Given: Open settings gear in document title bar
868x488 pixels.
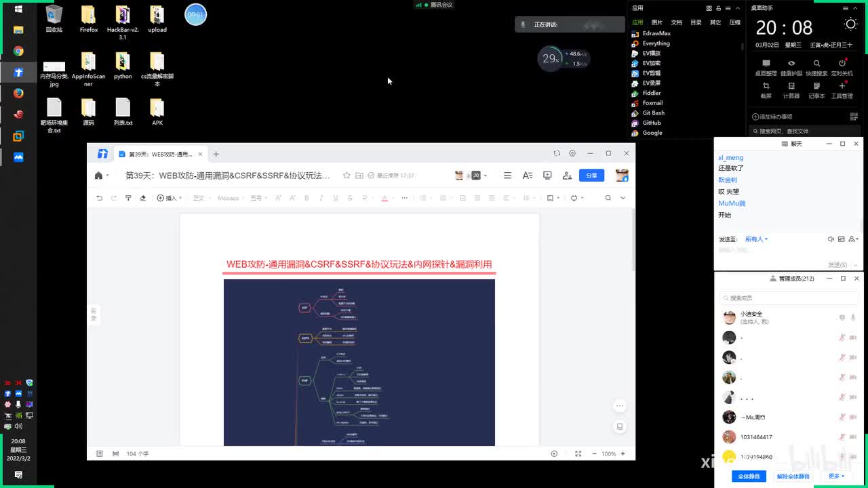Looking at the screenshot, I should tap(572, 153).
